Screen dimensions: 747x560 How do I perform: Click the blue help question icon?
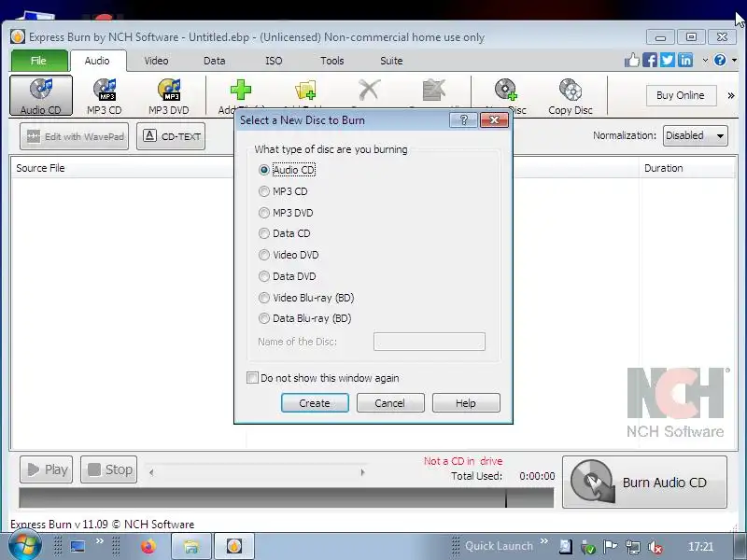click(x=720, y=60)
